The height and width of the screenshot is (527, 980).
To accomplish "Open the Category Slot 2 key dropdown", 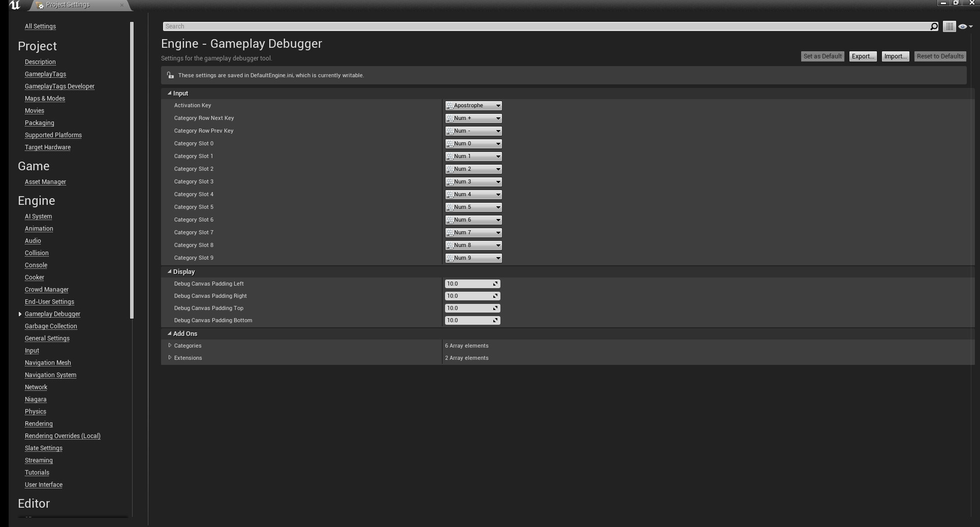I will tap(473, 169).
